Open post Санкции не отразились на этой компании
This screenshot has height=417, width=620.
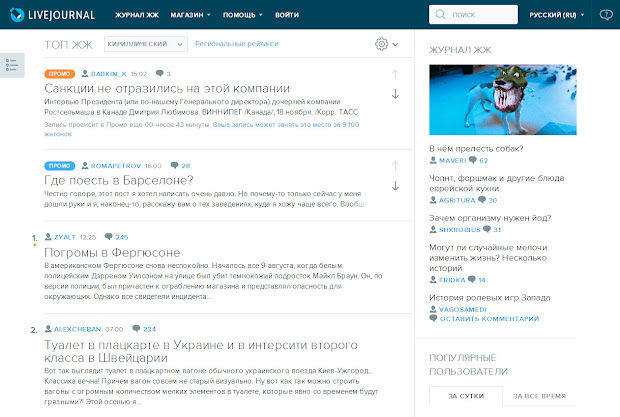(x=167, y=88)
